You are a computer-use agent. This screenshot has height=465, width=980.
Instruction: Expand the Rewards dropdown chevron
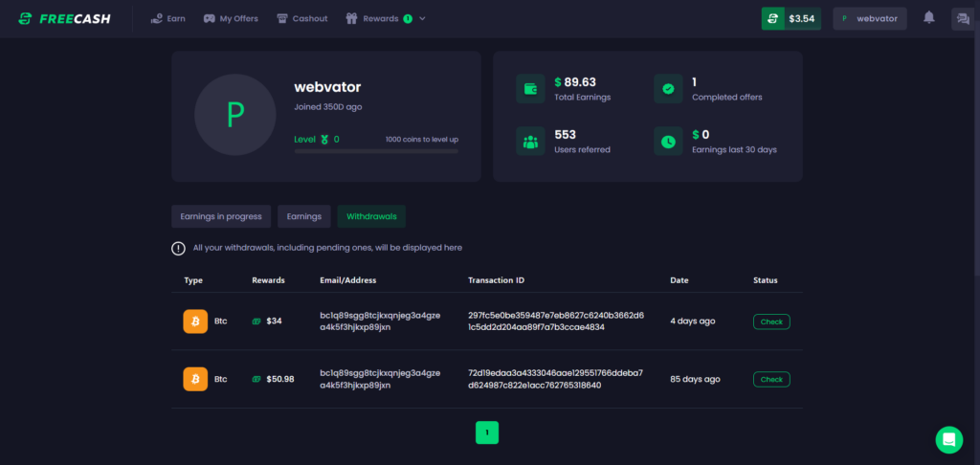click(x=422, y=19)
